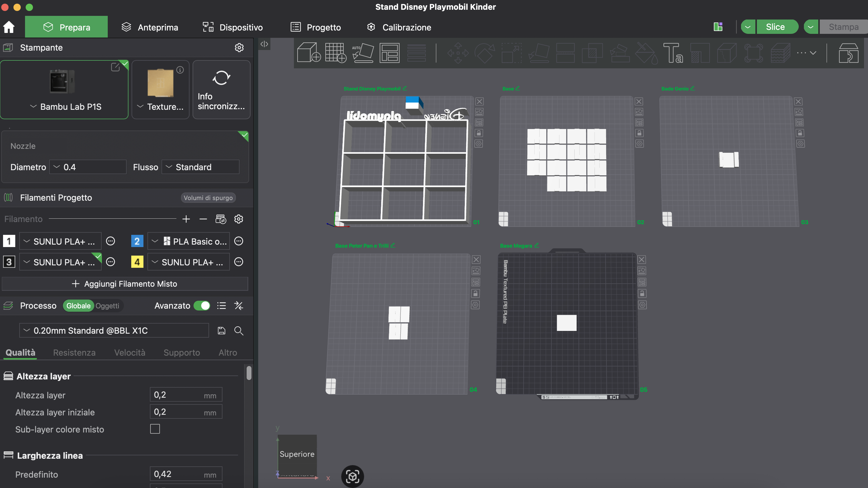
Task: Click the Auto orient icon
Action: click(363, 52)
